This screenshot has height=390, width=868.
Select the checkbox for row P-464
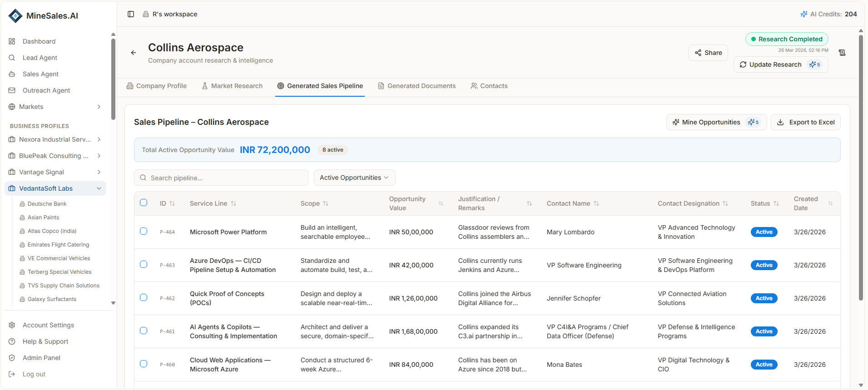[x=144, y=231]
